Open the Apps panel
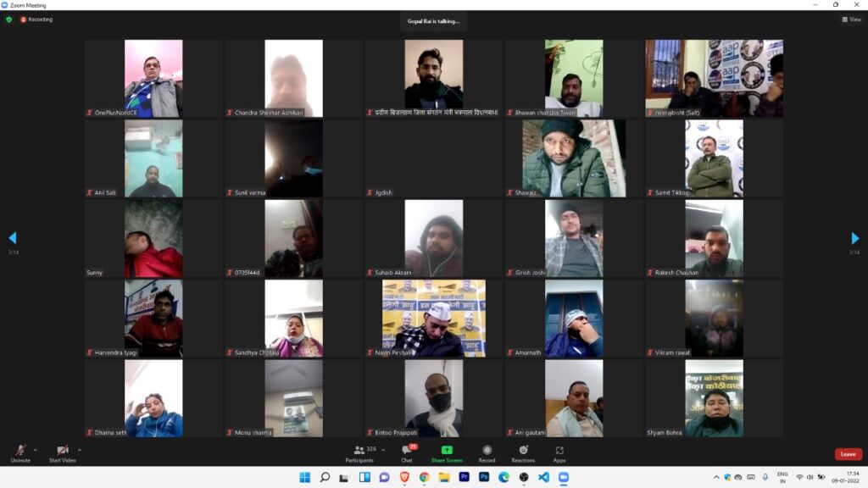868x488 pixels. pos(559,452)
